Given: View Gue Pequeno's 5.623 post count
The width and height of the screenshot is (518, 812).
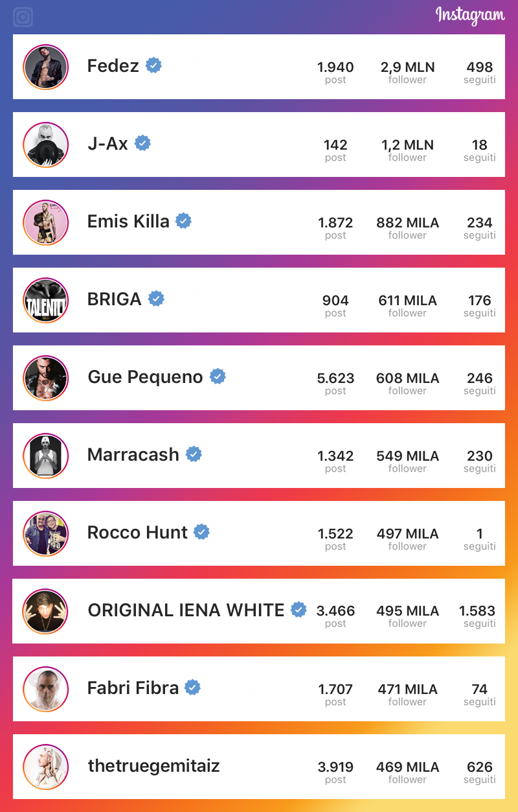Looking at the screenshot, I should pyautogui.click(x=335, y=383).
